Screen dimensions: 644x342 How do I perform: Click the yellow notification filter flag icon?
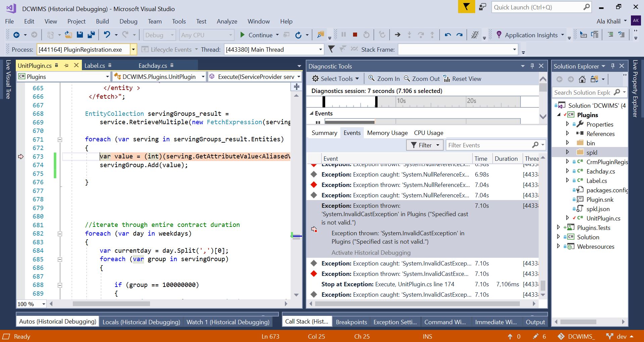click(466, 7)
